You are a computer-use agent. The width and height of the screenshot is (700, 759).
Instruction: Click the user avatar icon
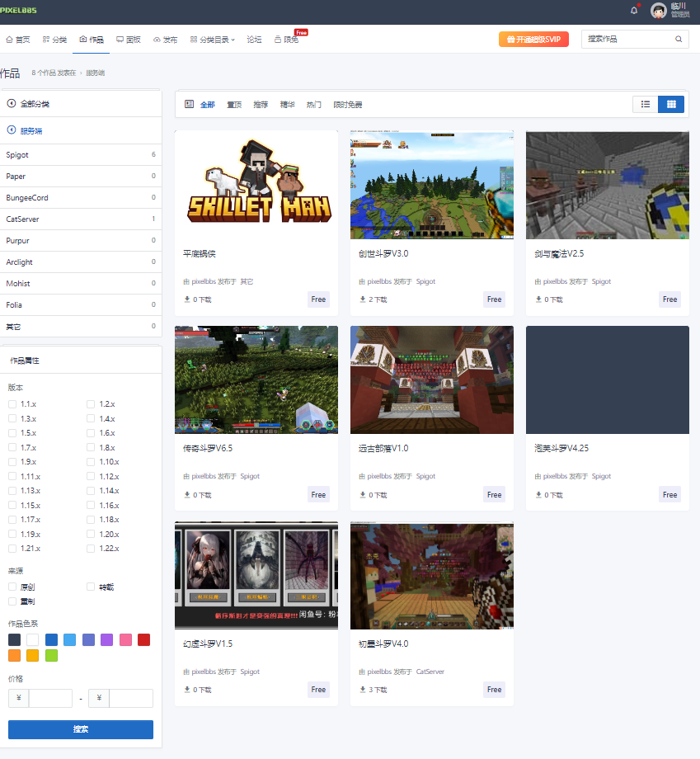(x=659, y=10)
